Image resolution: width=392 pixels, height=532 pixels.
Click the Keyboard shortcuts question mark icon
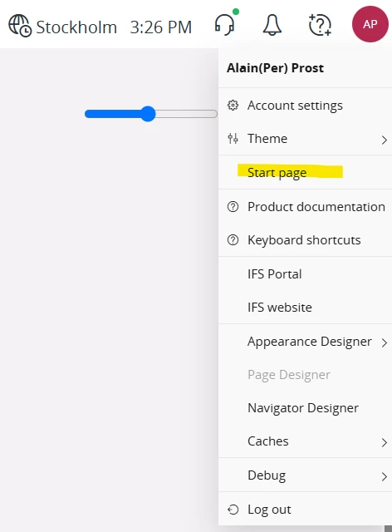233,240
